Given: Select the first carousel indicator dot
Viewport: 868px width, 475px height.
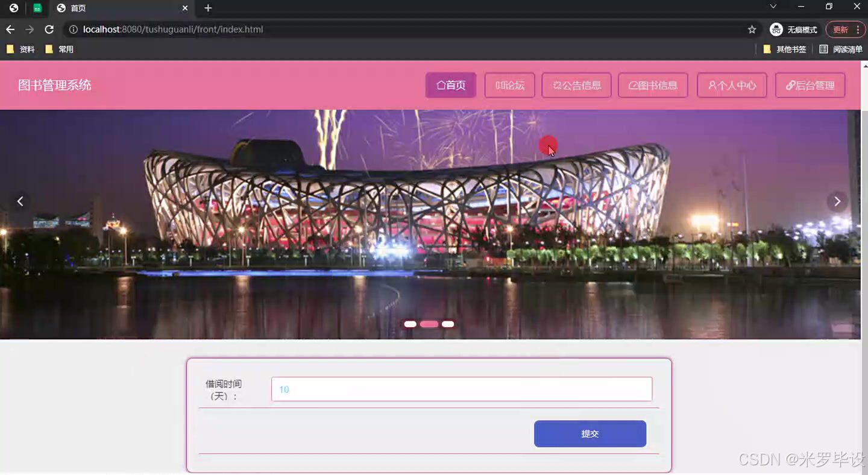Looking at the screenshot, I should click(x=410, y=324).
